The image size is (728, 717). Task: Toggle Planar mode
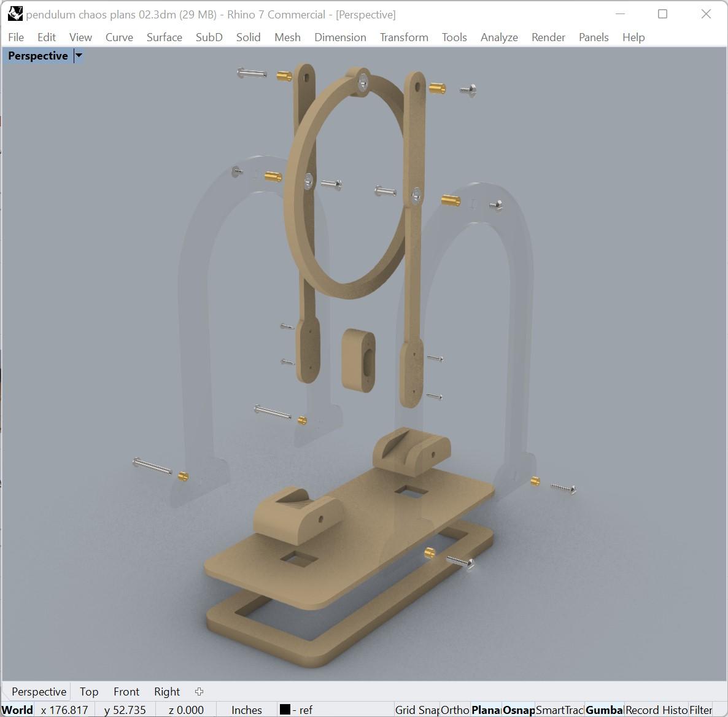[486, 710]
